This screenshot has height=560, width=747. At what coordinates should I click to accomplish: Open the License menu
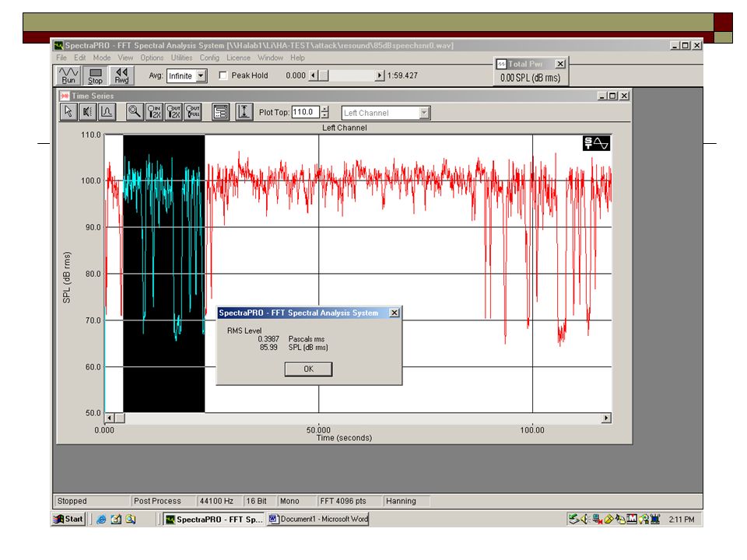(x=238, y=58)
